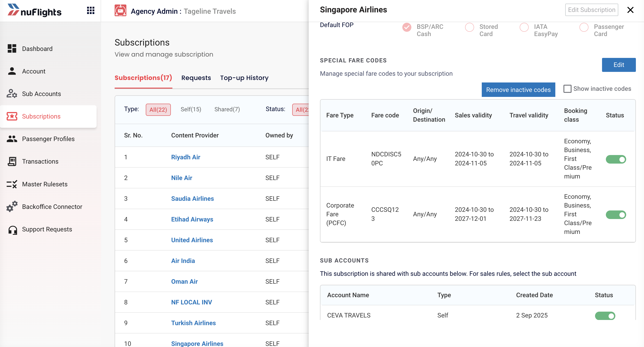Toggle status of IT Fare code
Viewport: 644px width, 347px height.
tap(616, 159)
